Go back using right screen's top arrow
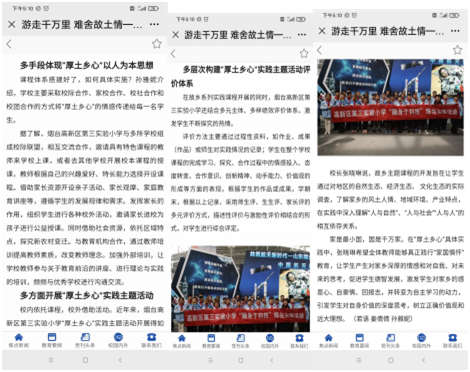The width and height of the screenshot is (470, 372). (x=320, y=50)
